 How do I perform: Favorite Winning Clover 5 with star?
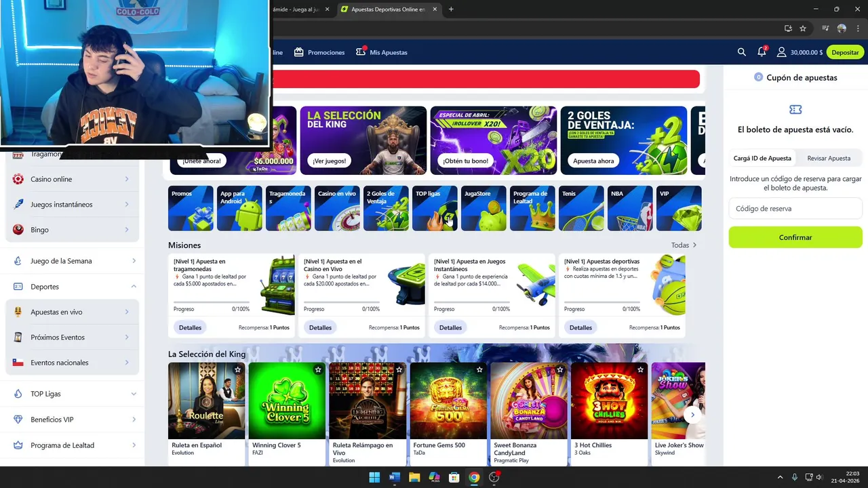tap(318, 369)
